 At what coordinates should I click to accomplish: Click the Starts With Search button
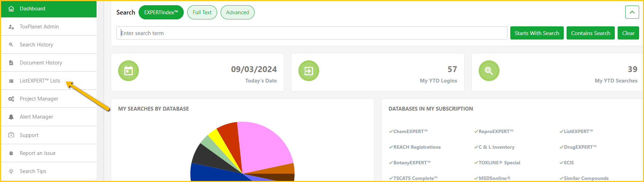pos(537,33)
